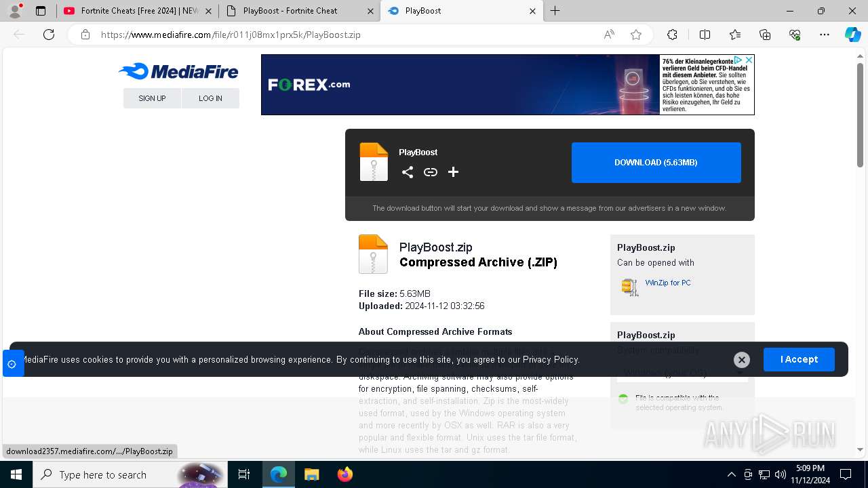Close the Fortnite Cheats YouTube tab

coord(208,11)
